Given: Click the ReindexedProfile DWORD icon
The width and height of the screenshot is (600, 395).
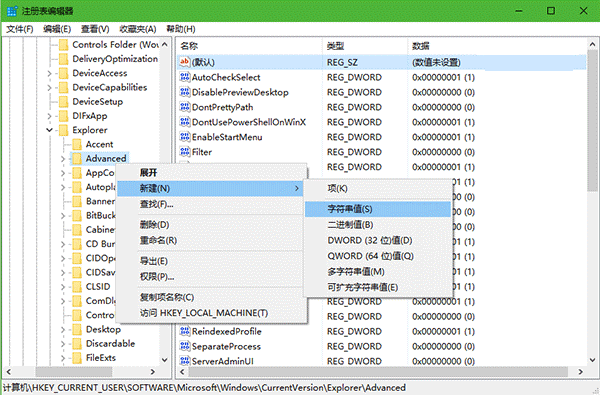Looking at the screenshot, I should coord(185,331).
